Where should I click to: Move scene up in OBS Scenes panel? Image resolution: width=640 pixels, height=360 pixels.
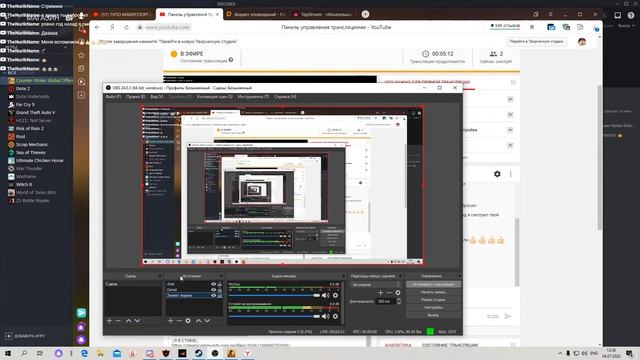[x=129, y=321]
